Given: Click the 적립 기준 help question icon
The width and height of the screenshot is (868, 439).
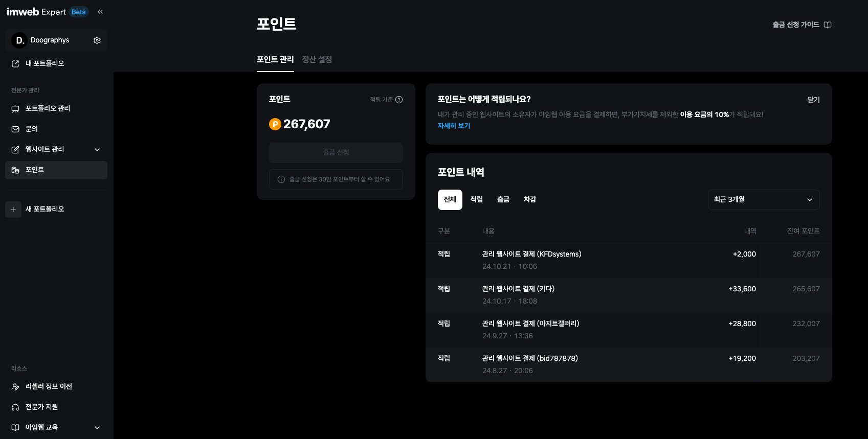Looking at the screenshot, I should tap(399, 100).
